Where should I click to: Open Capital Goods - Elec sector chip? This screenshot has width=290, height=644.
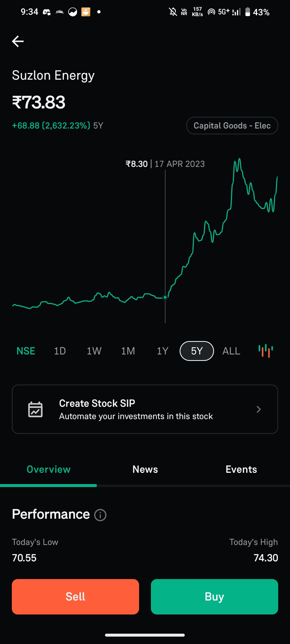tap(232, 126)
